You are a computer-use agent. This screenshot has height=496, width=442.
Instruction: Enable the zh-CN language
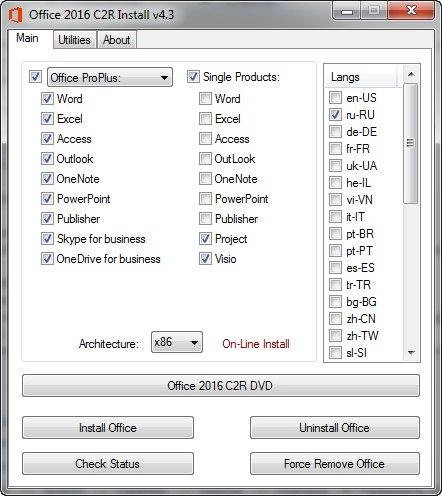pyautogui.click(x=335, y=318)
